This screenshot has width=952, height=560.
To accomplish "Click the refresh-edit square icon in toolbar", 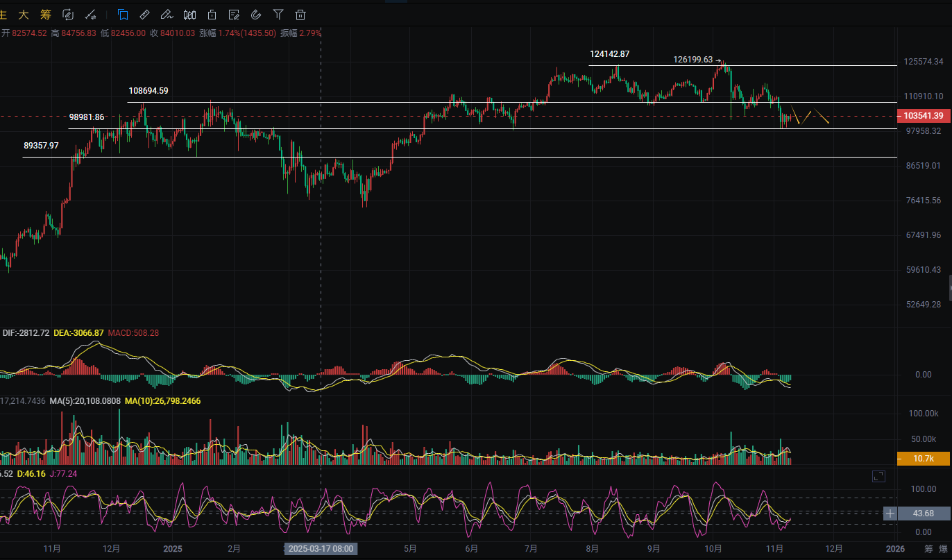I will click(x=68, y=14).
